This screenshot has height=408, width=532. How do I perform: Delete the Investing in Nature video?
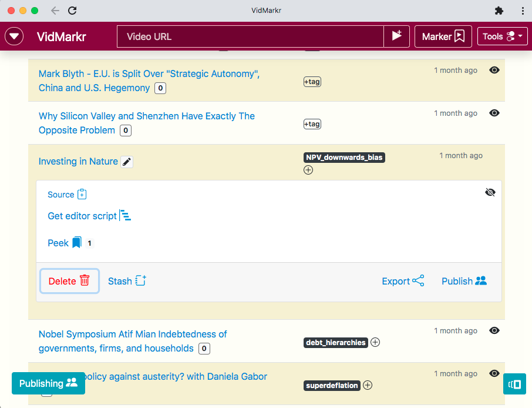coord(69,281)
